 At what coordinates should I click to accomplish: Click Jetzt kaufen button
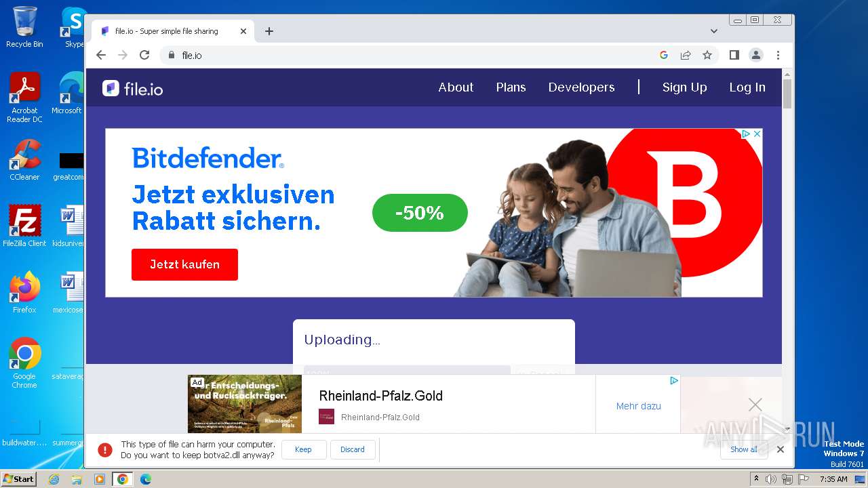[x=184, y=264]
